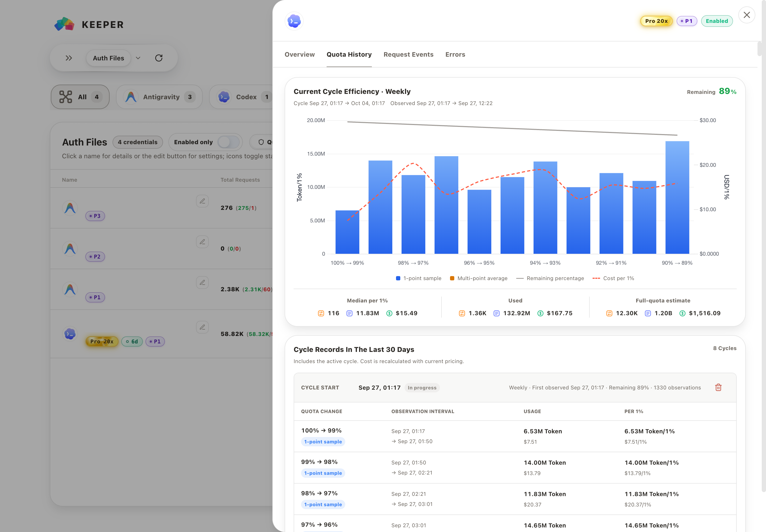Click the Pro 20x badge in panel header

tap(656, 21)
